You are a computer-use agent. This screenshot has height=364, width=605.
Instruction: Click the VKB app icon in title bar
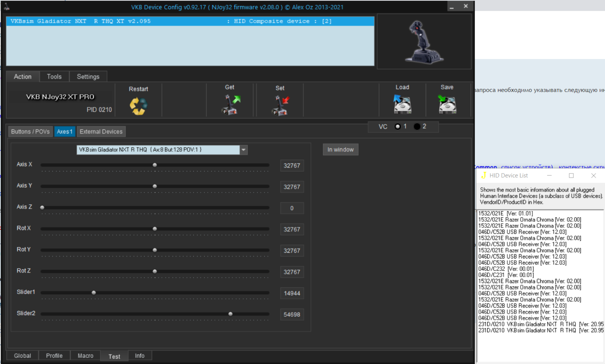coord(6,7)
